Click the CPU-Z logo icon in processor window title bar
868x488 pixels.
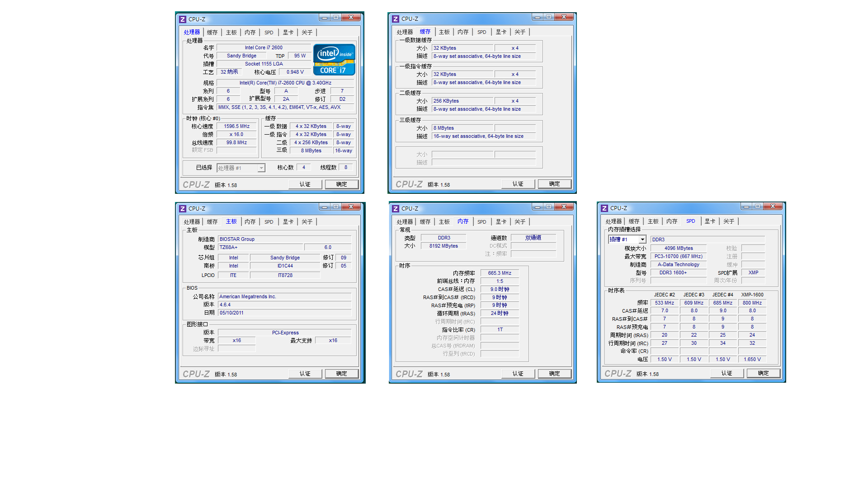point(183,19)
